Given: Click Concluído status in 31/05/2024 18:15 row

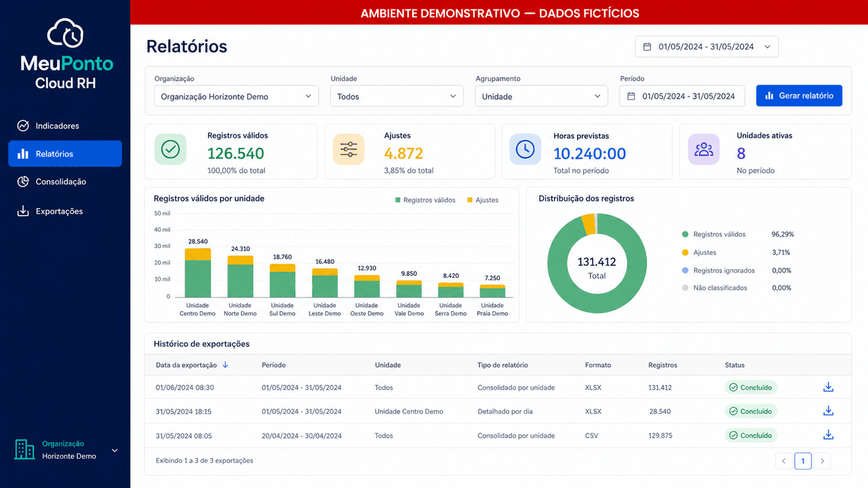Looking at the screenshot, I should [751, 411].
